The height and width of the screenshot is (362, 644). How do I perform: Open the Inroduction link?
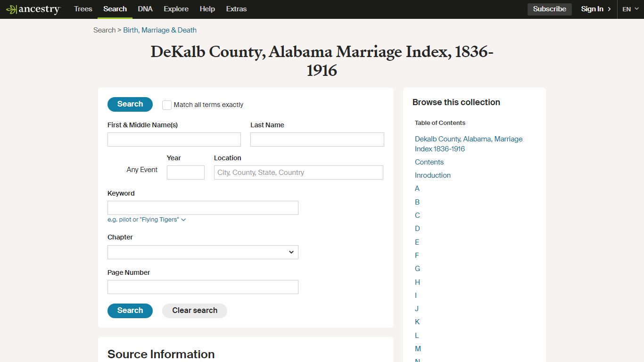coord(433,175)
